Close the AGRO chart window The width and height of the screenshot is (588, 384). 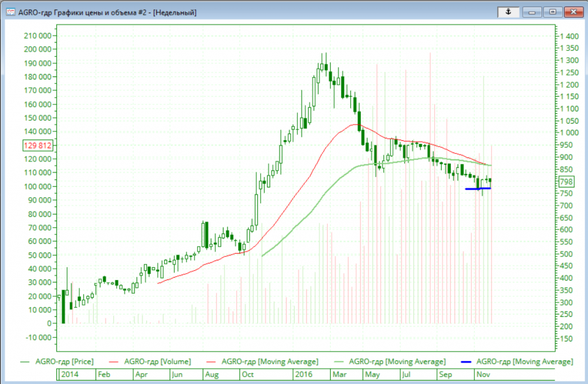tap(573, 12)
